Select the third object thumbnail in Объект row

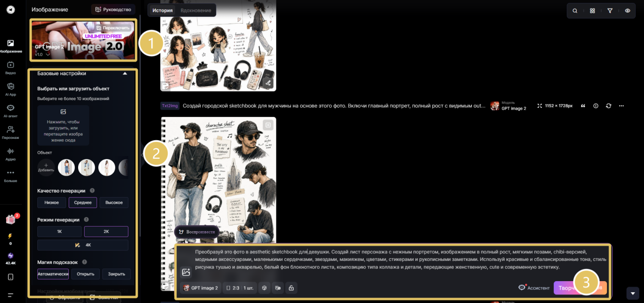(107, 168)
